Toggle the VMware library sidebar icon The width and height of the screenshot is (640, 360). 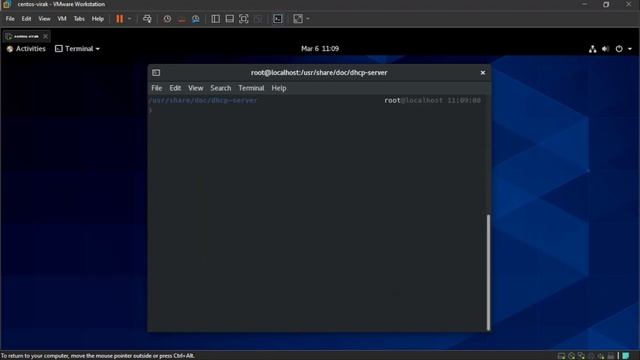pyautogui.click(x=216, y=19)
